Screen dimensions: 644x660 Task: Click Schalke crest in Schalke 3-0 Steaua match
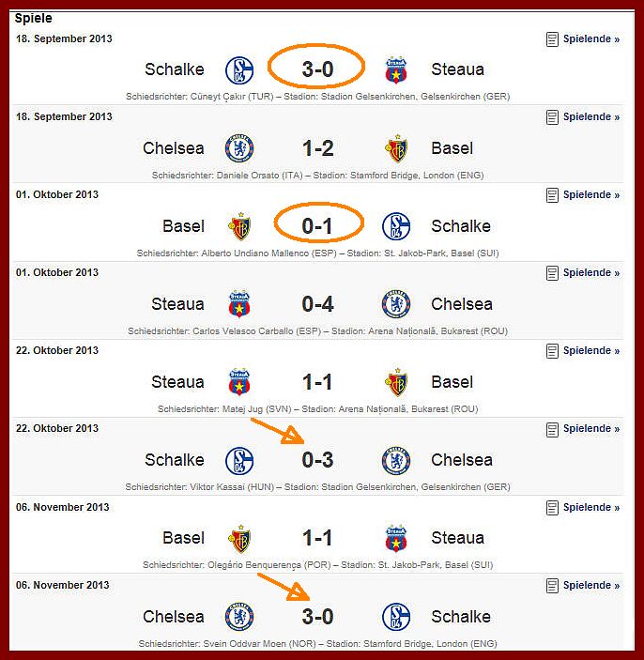tap(239, 69)
